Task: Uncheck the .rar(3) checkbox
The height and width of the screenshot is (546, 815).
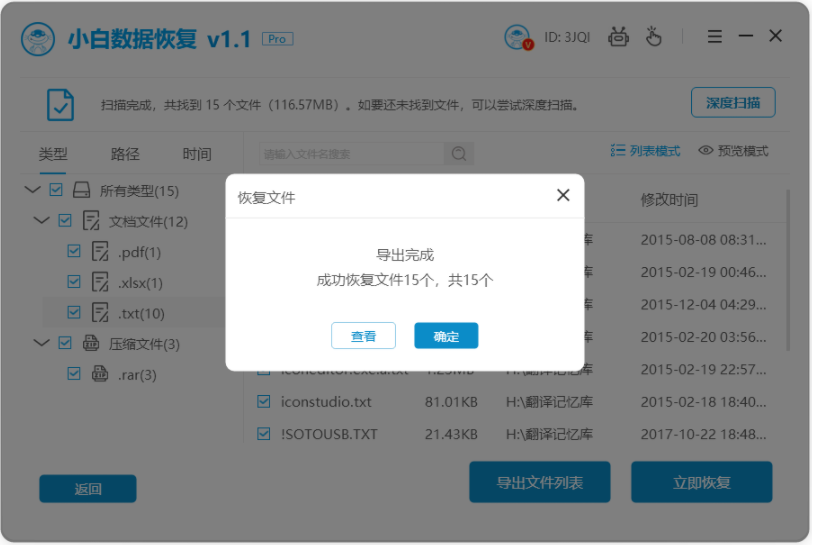Action: tap(74, 374)
